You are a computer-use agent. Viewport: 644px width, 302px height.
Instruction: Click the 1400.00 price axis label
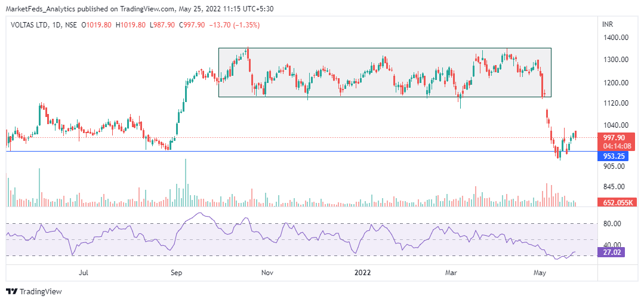(x=615, y=38)
